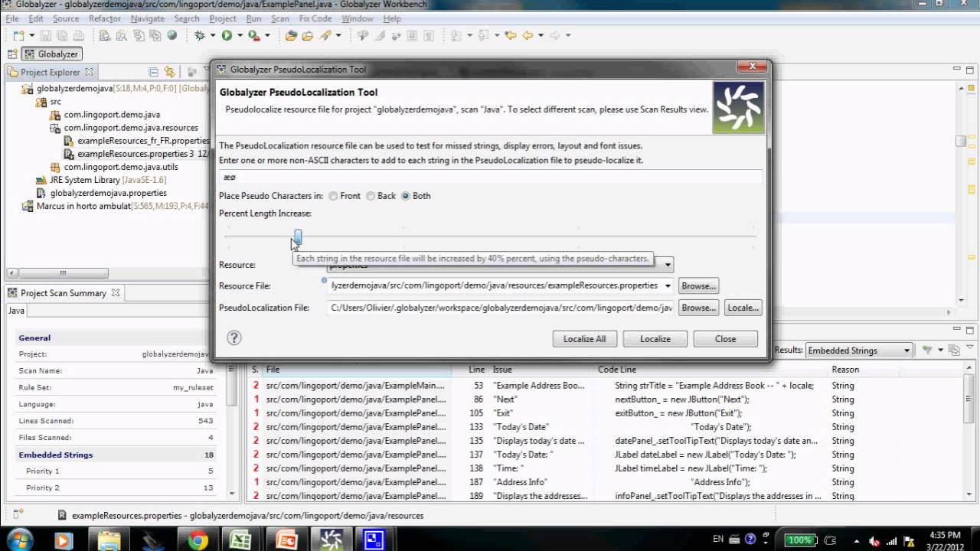Open Excel from the taskbar

[x=242, y=540]
